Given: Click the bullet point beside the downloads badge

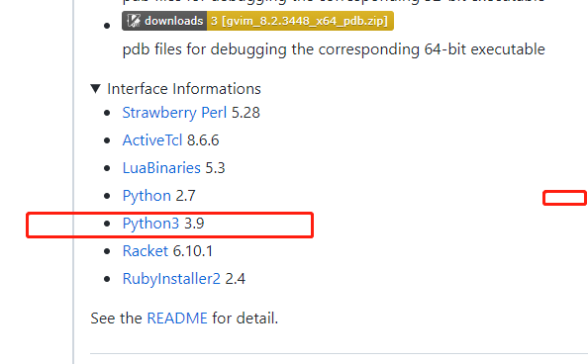Looking at the screenshot, I should click(107, 26).
